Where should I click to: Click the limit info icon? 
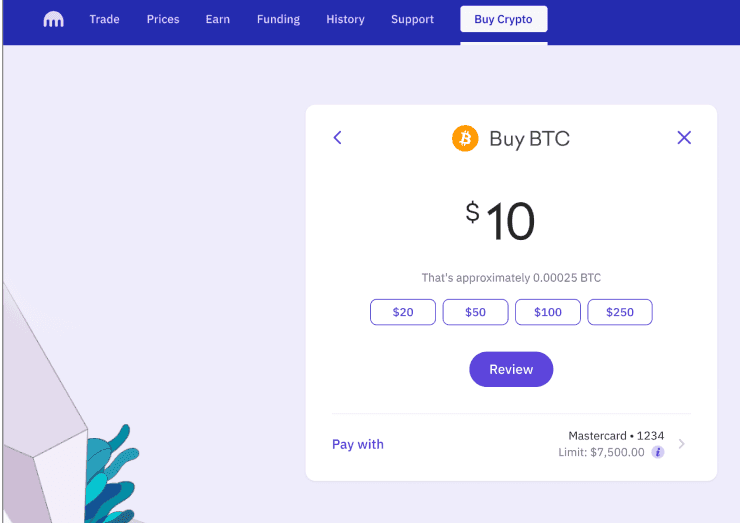tap(658, 453)
